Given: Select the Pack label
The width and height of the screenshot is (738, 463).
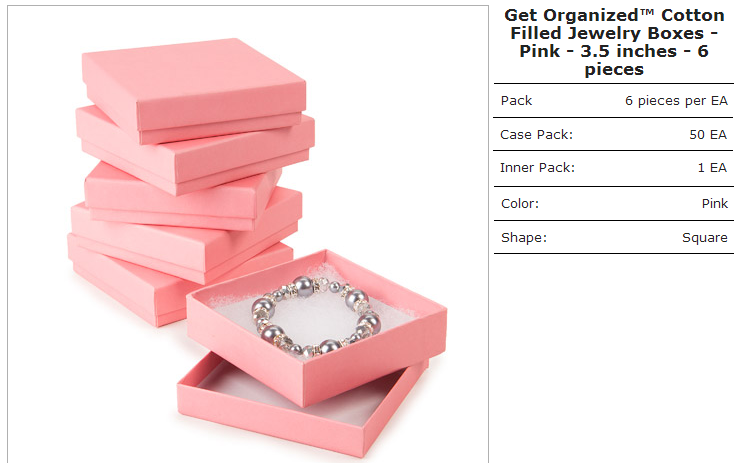Looking at the screenshot, I should pyautogui.click(x=516, y=101).
